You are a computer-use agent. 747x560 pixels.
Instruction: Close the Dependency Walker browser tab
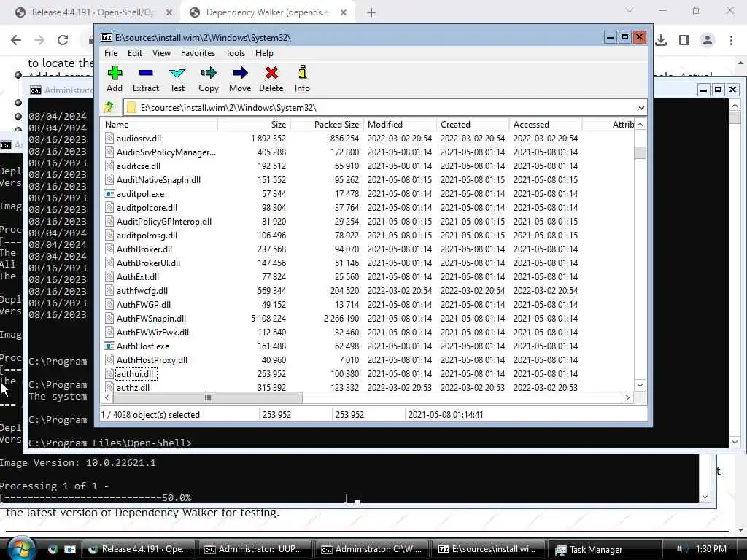344,12
